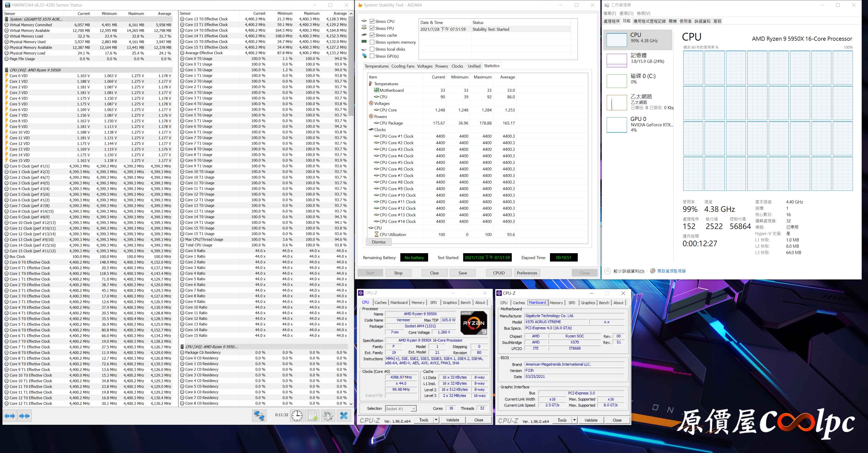The width and height of the screenshot is (868, 453).
Task: Open Preferences in AIDA64 stability test
Action: click(527, 273)
